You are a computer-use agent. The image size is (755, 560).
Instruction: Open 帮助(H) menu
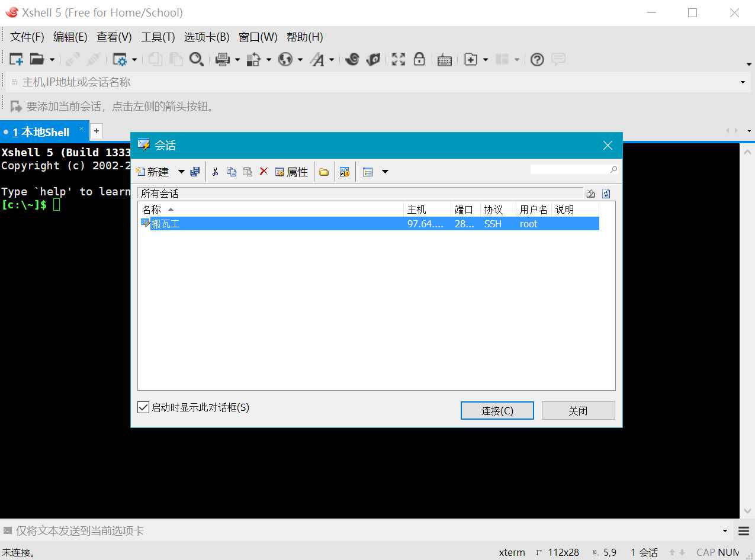pos(305,37)
